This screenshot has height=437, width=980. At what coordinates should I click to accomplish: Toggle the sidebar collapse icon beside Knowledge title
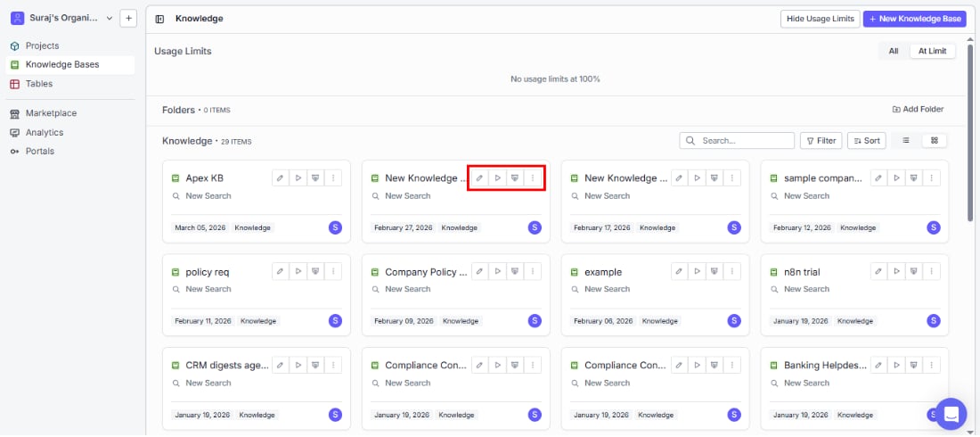click(159, 19)
